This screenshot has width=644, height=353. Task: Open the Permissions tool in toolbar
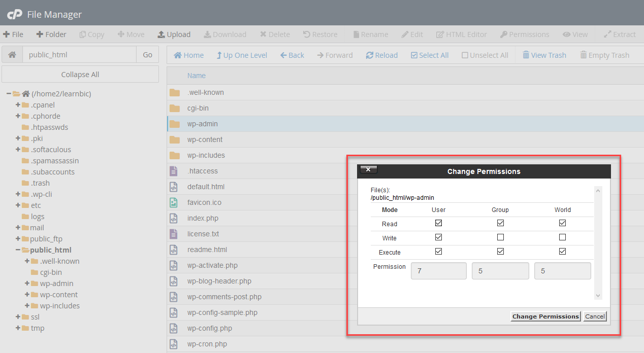[525, 34]
